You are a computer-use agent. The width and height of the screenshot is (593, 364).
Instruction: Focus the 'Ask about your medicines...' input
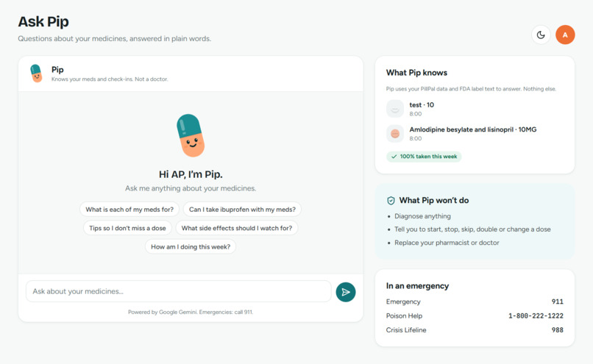pyautogui.click(x=179, y=291)
